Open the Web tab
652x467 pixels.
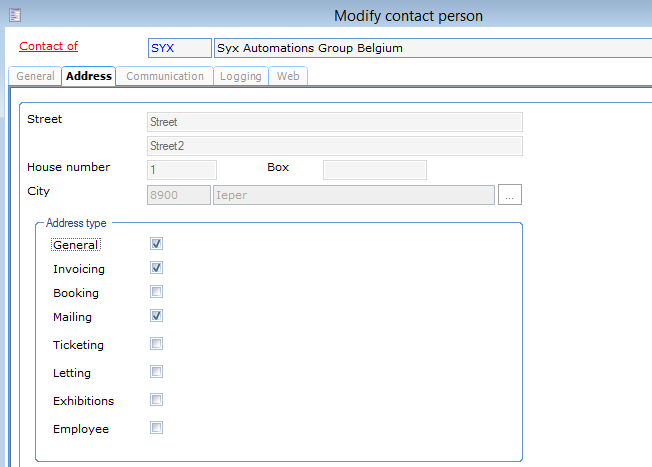[x=288, y=76]
